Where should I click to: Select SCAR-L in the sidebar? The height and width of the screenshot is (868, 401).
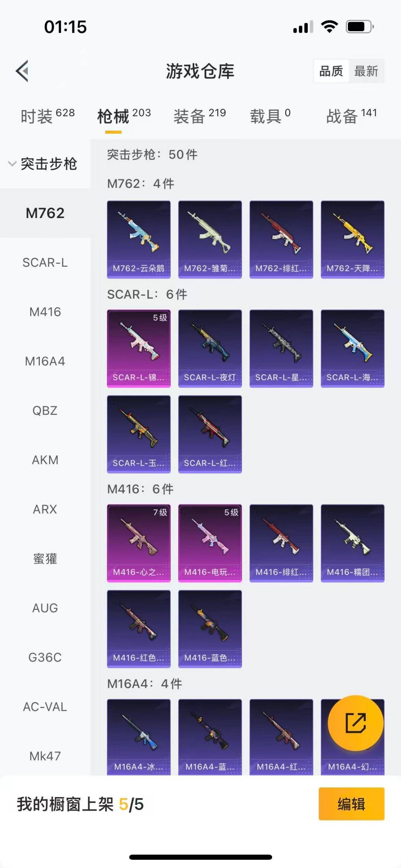tap(45, 263)
